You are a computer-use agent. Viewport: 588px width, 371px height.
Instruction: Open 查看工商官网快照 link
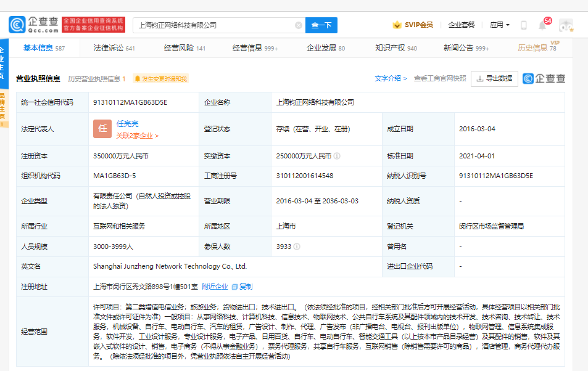pyautogui.click(x=440, y=78)
